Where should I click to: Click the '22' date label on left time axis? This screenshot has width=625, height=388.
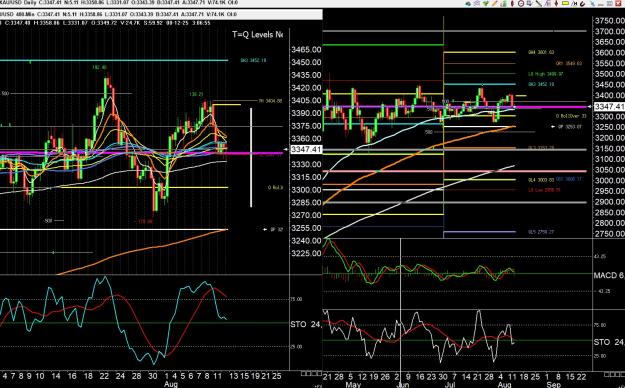[x=104, y=376]
